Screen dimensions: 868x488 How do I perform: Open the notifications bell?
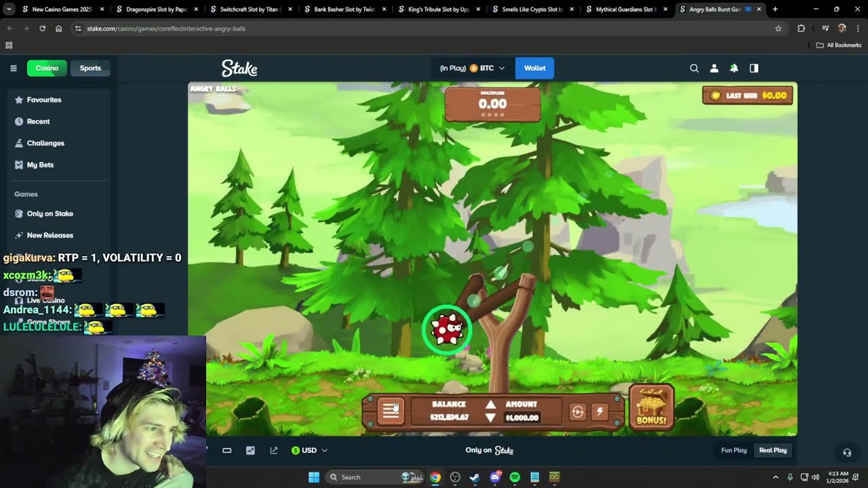tap(734, 68)
